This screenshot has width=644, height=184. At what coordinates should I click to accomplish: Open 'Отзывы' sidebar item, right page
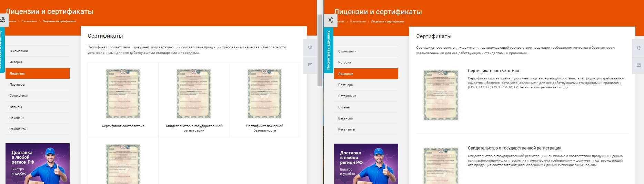tap(366, 107)
